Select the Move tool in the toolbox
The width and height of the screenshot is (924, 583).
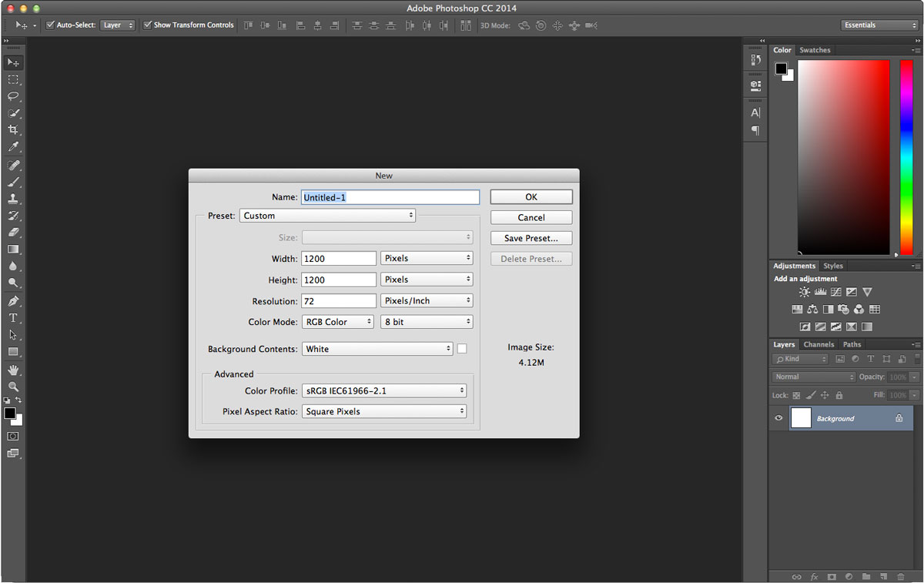point(13,62)
